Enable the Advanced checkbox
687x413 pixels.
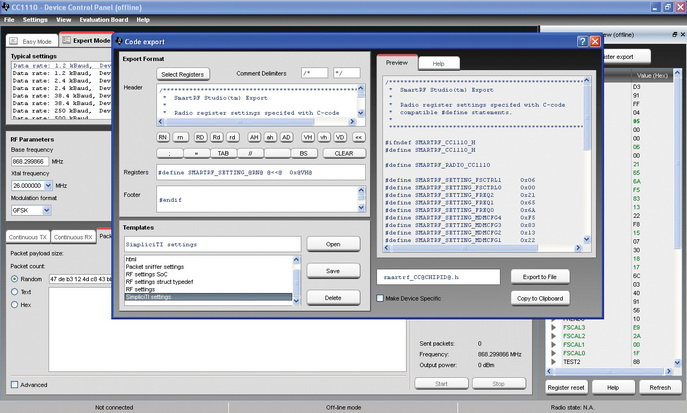point(14,385)
